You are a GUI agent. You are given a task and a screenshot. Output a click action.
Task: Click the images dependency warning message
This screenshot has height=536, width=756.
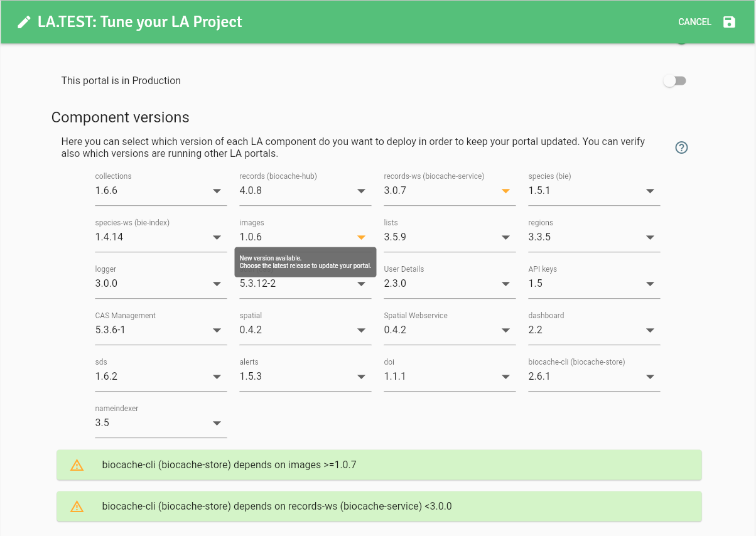pos(229,465)
